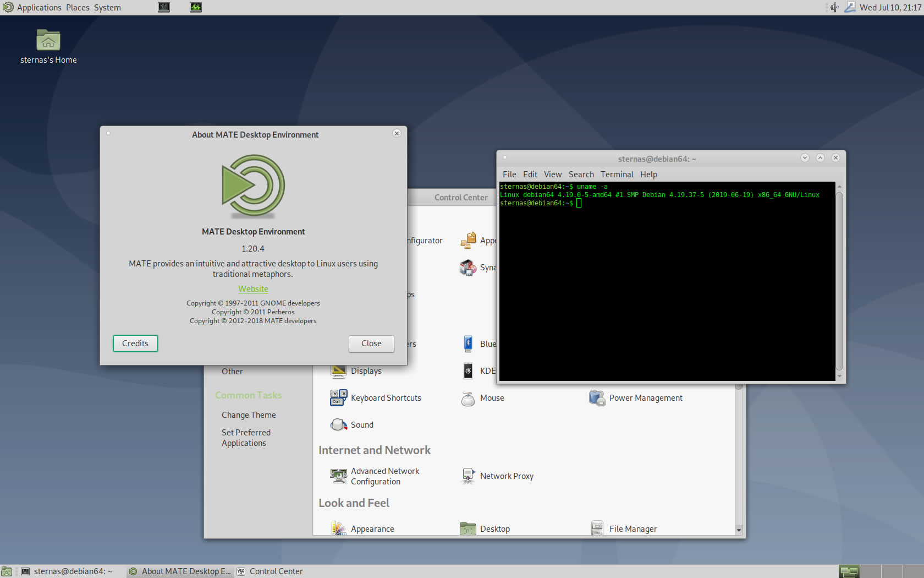Open the System menu in top panel

[107, 7]
